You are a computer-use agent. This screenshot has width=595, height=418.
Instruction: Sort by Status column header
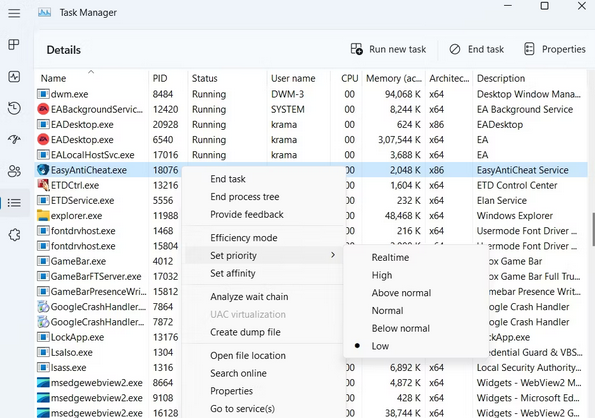click(x=205, y=78)
